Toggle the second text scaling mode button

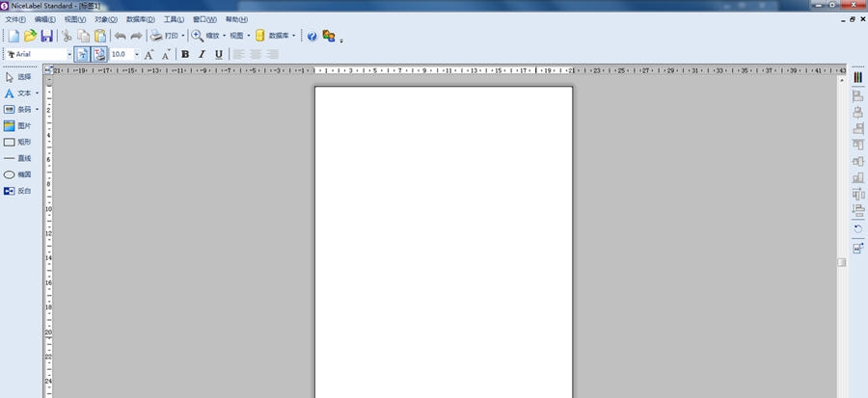pyautogui.click(x=99, y=54)
